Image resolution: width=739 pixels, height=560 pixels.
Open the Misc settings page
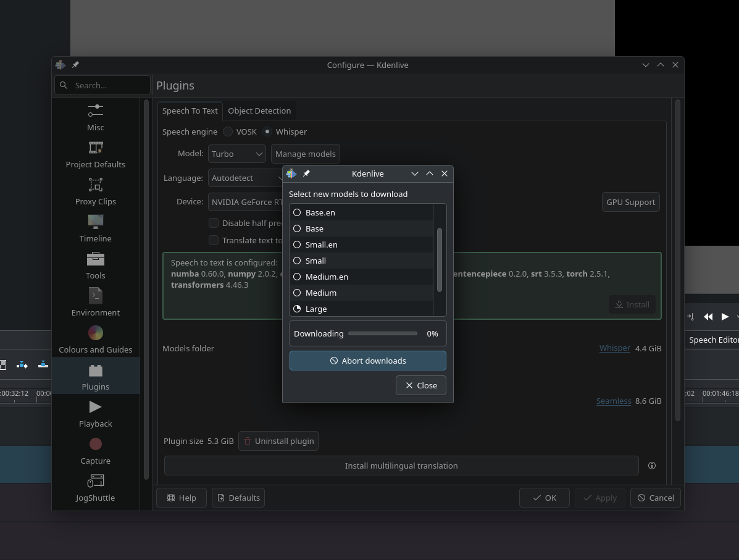point(95,118)
